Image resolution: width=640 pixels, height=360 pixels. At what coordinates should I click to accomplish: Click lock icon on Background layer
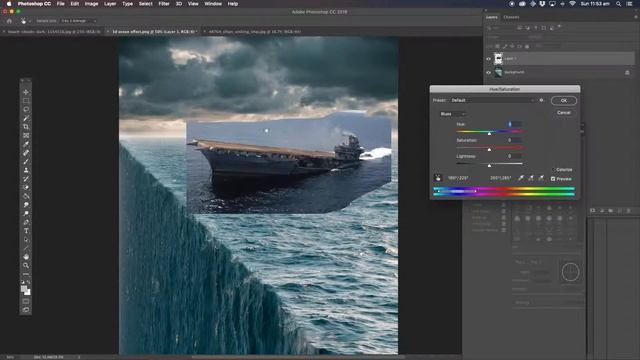click(627, 73)
